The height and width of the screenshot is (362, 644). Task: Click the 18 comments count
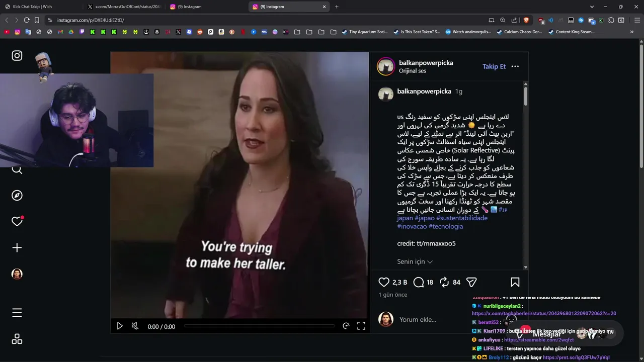pos(430,283)
